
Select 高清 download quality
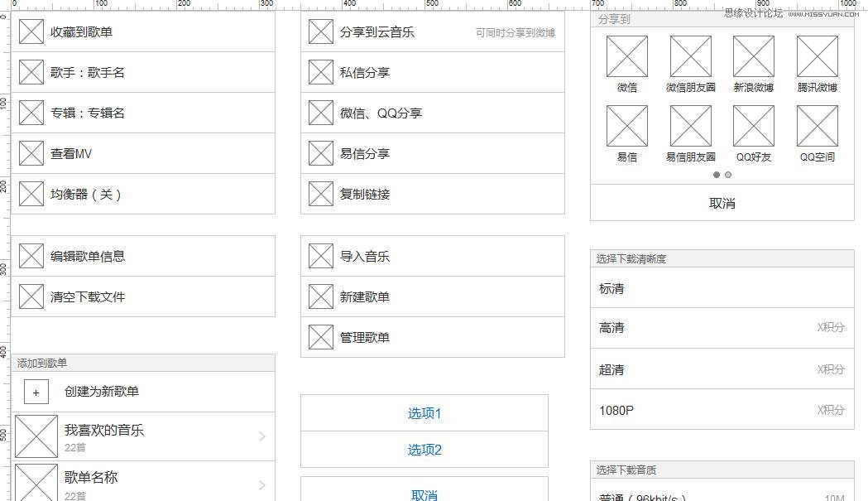[722, 328]
